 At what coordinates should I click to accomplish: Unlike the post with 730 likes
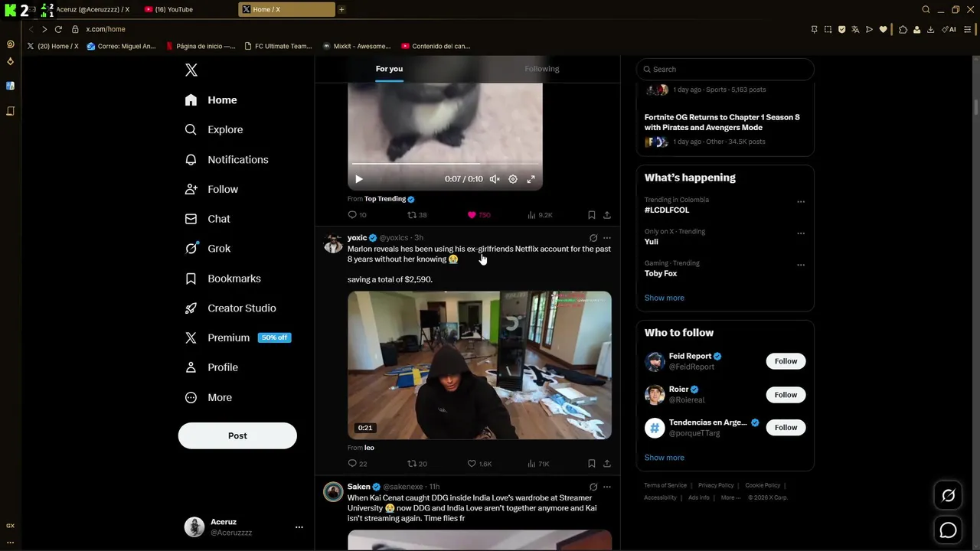[x=479, y=215]
